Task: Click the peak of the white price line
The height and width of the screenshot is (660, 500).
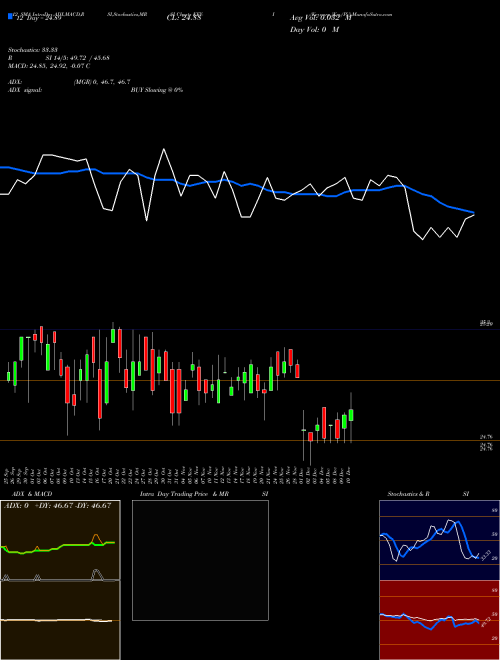Action: (x=164, y=149)
